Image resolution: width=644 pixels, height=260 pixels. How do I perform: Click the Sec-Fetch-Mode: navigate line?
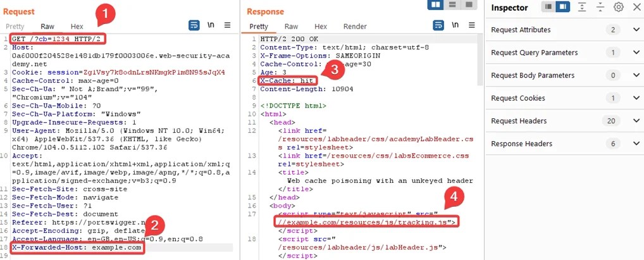point(65,197)
